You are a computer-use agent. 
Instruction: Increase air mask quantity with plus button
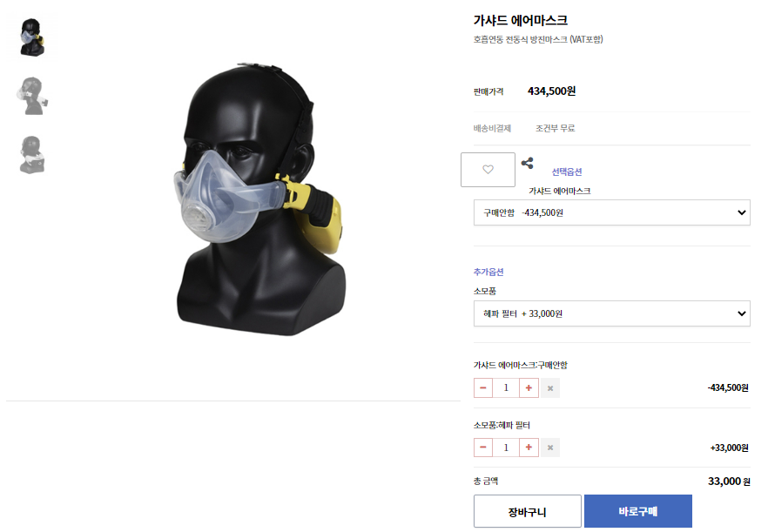529,388
